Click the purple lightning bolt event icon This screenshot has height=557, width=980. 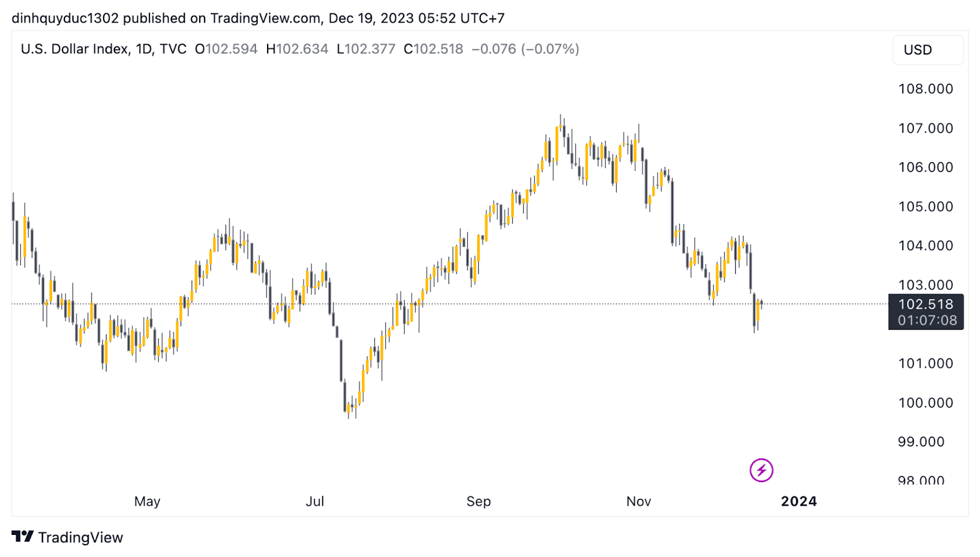point(761,471)
